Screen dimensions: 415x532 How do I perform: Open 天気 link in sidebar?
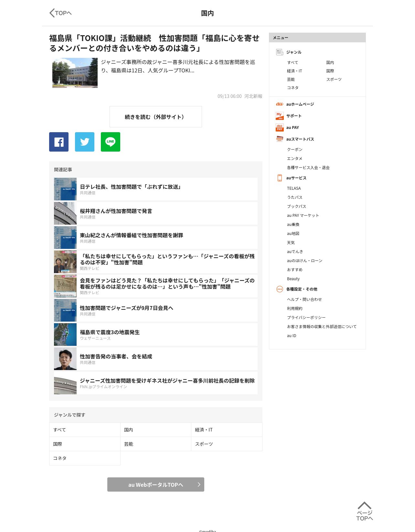click(291, 242)
